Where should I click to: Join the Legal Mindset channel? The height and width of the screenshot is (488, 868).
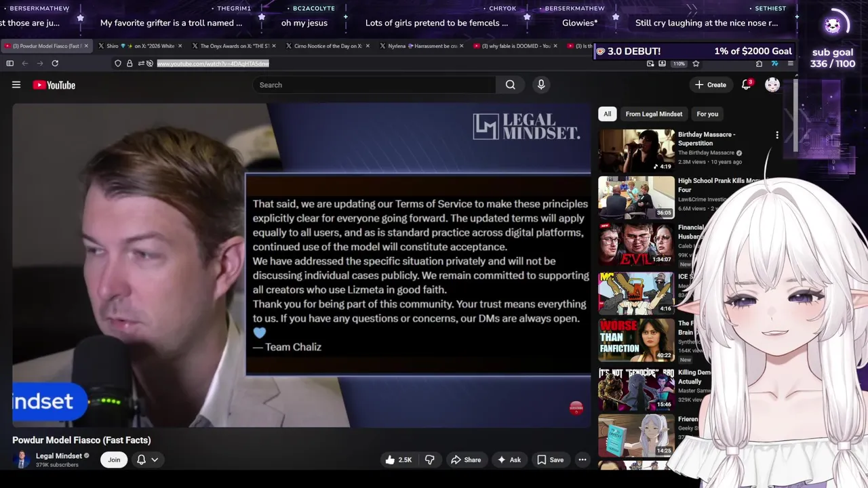pos(114,460)
